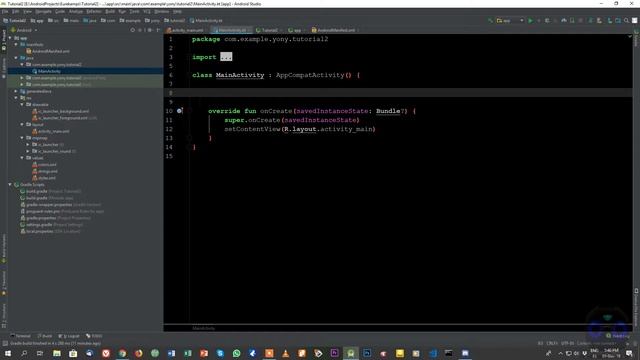This screenshot has height=360, width=640.
Task: Expand the folded import statement
Action: 226,57
